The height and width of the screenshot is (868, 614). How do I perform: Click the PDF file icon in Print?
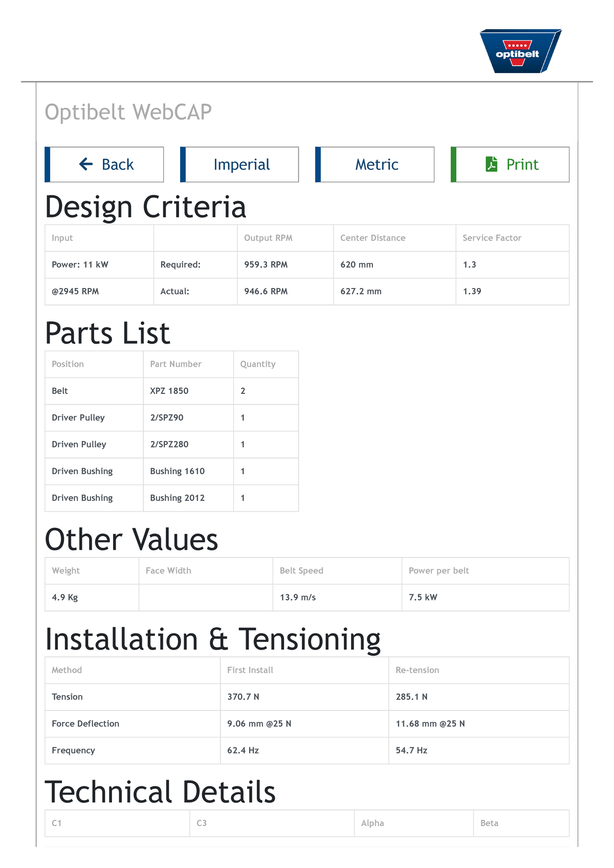(x=491, y=164)
